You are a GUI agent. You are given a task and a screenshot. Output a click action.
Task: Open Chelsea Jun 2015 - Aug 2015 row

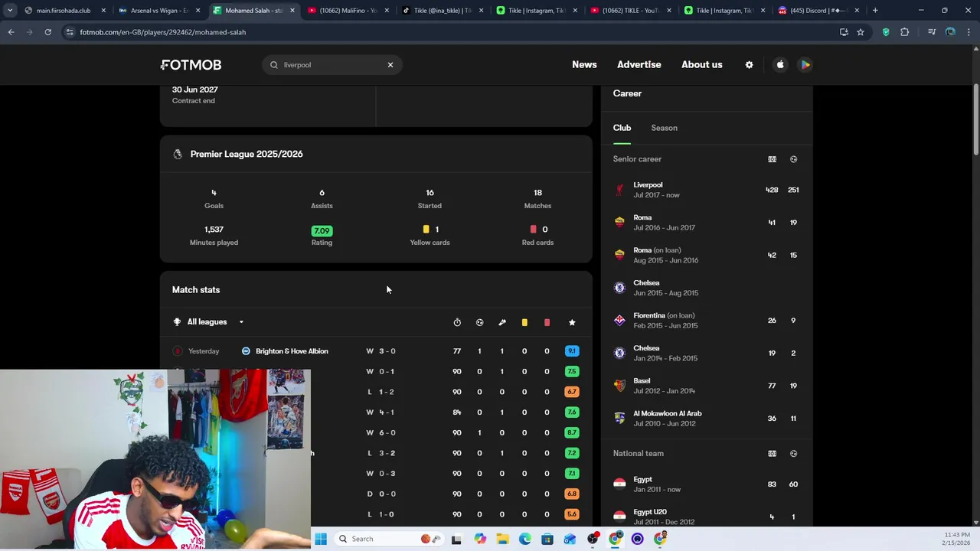click(706, 288)
